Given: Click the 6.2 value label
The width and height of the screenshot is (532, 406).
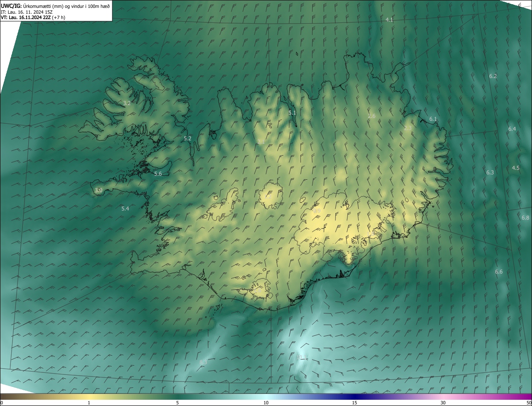Looking at the screenshot, I should point(493,76).
